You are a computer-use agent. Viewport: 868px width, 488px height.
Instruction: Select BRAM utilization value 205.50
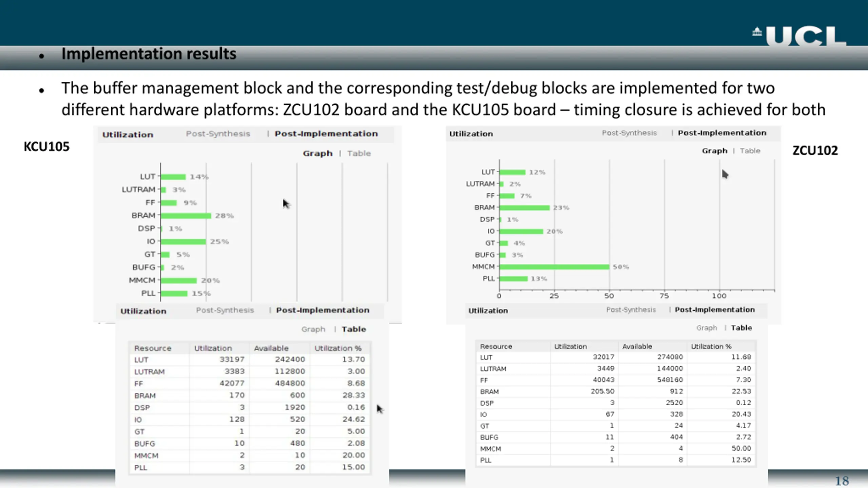(x=603, y=392)
